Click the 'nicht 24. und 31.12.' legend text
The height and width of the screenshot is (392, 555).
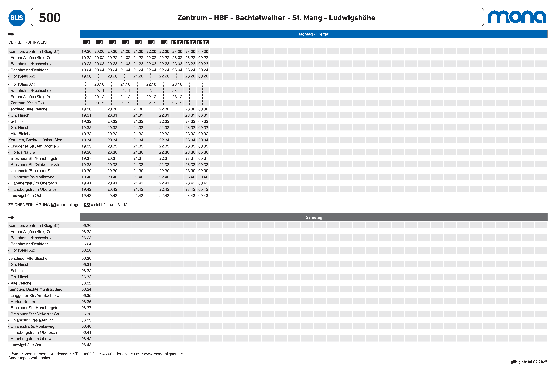[x=111, y=205]
